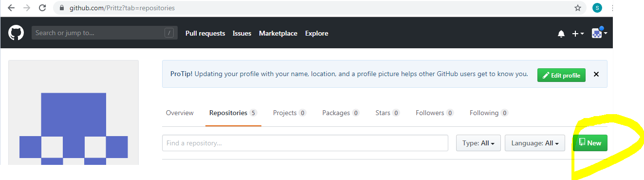Expand the Language: All dropdown
644x180 pixels.
click(535, 143)
